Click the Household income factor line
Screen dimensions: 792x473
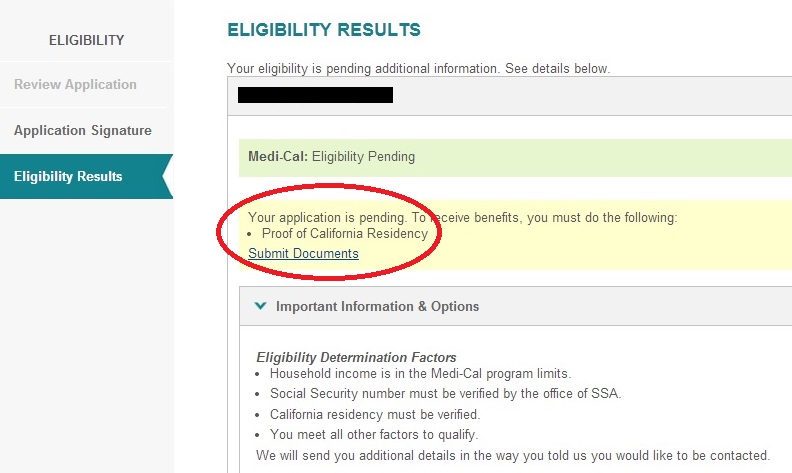pos(420,374)
